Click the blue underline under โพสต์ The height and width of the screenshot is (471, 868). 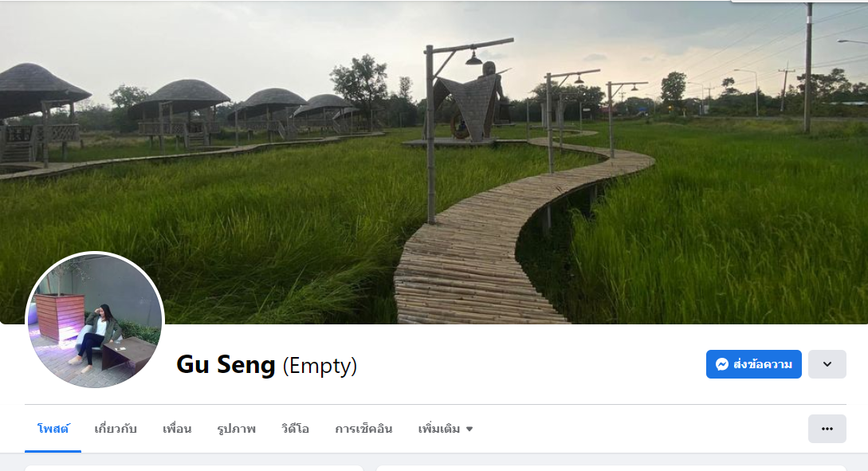pyautogui.click(x=53, y=451)
